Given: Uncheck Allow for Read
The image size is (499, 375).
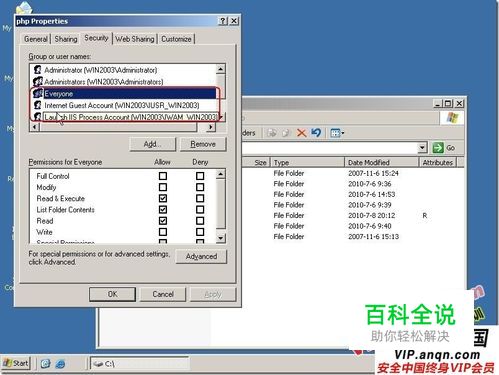Looking at the screenshot, I should pos(163,221).
